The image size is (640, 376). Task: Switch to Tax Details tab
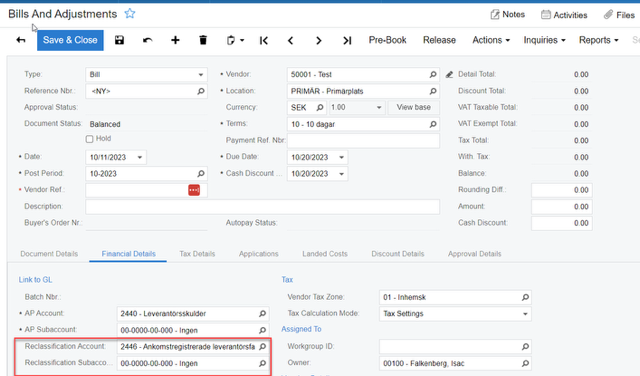click(197, 254)
